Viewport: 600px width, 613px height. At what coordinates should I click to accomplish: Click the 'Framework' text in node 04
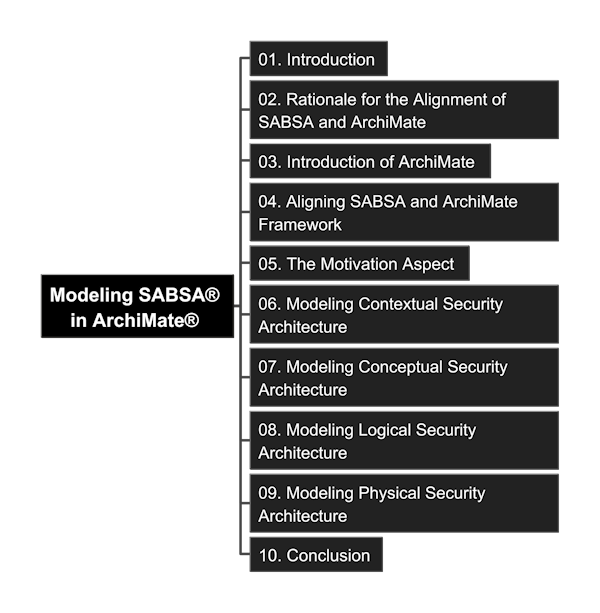(300, 225)
